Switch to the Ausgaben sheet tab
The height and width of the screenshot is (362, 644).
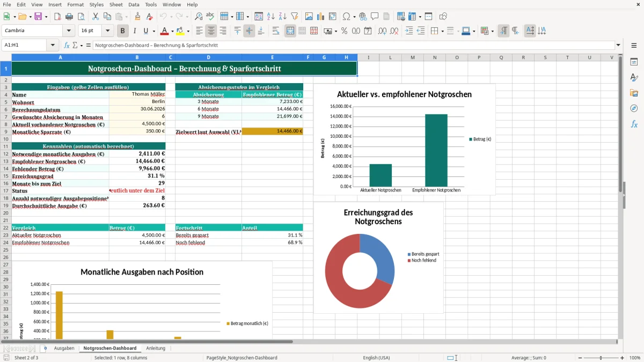(64, 348)
